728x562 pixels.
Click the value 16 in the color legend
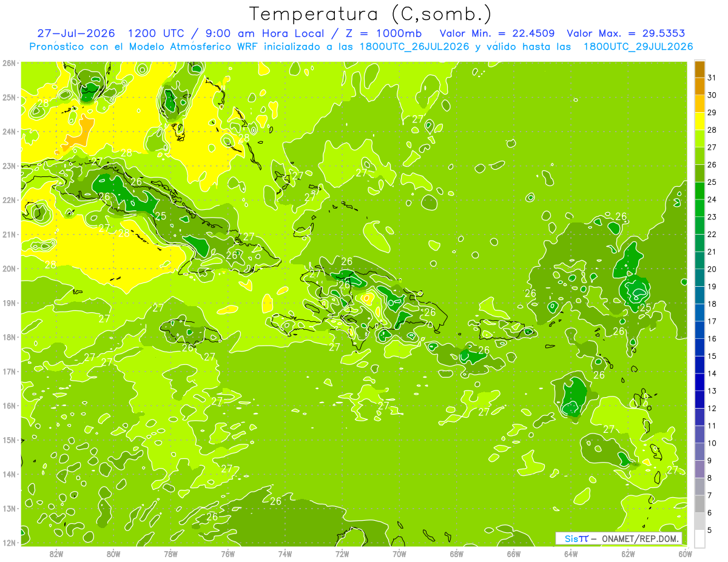712,339
